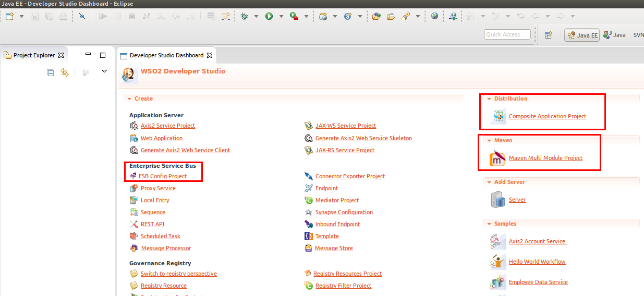Open the Composite Application Project link
The width and height of the screenshot is (644, 296).
tap(547, 116)
